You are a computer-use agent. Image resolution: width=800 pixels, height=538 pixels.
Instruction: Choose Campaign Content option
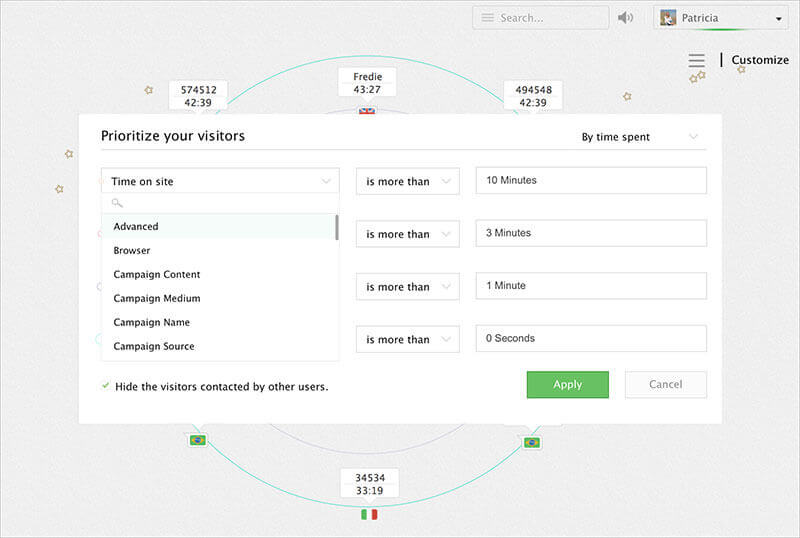[x=219, y=275]
